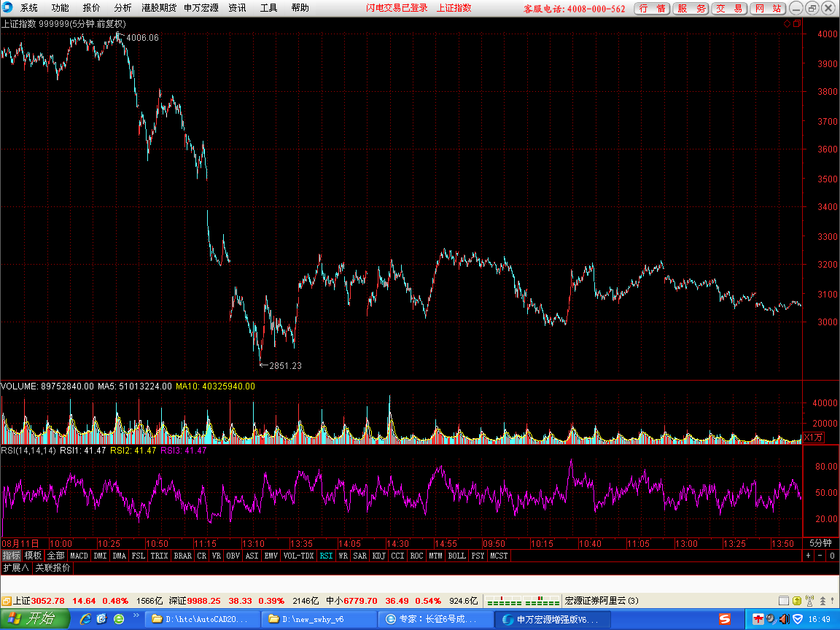The image size is (840, 630).
Task: Click the 宏源证券阿里云 (3) server label
Action: click(602, 601)
